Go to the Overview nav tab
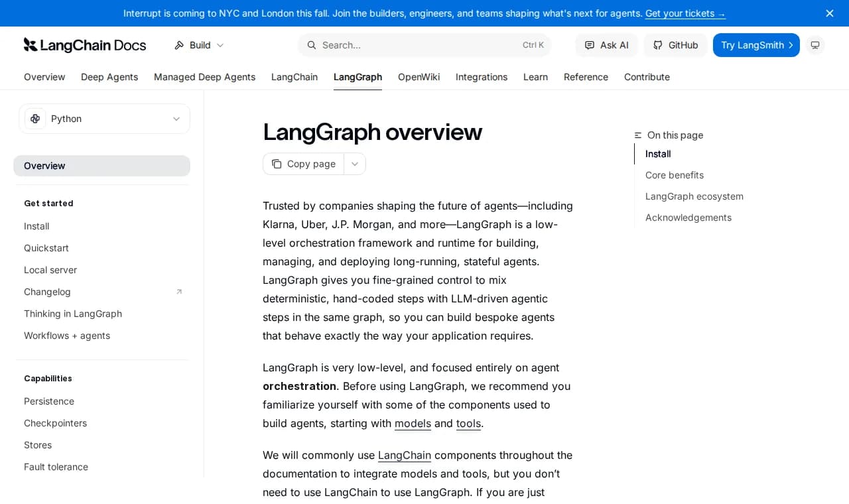849x504 pixels. [44, 77]
